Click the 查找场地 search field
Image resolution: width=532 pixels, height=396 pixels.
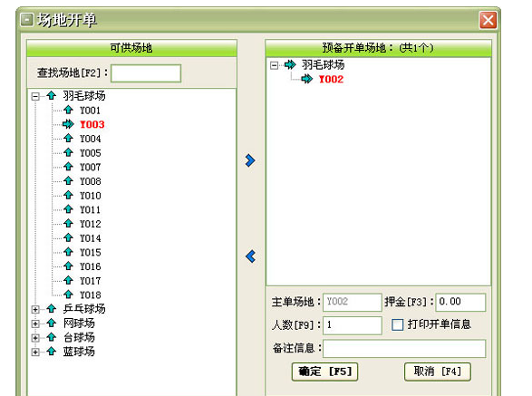coord(146,73)
